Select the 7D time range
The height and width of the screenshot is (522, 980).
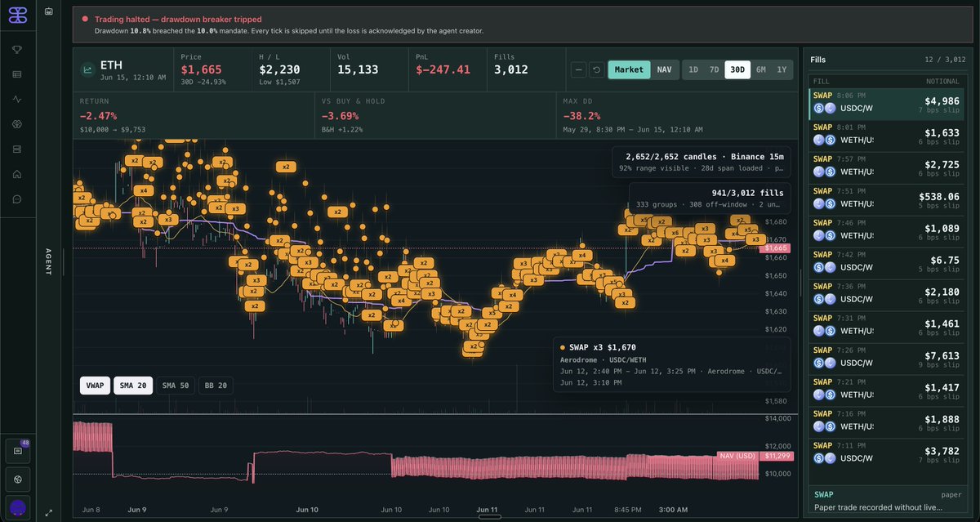tap(715, 70)
